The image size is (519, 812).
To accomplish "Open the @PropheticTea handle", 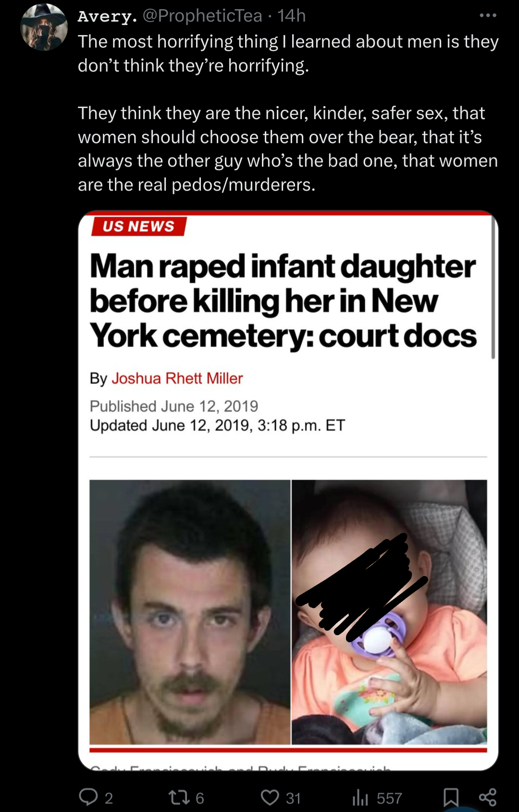I will point(202,16).
